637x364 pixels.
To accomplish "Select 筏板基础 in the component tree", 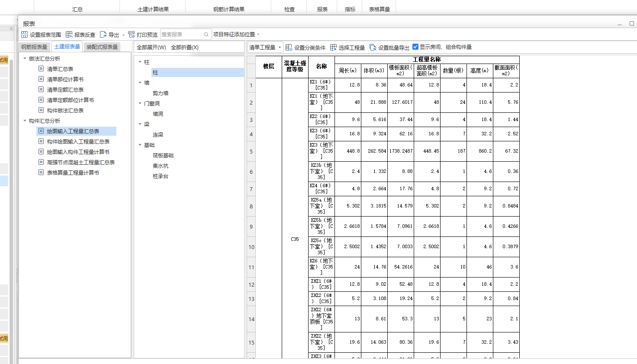I will (163, 155).
